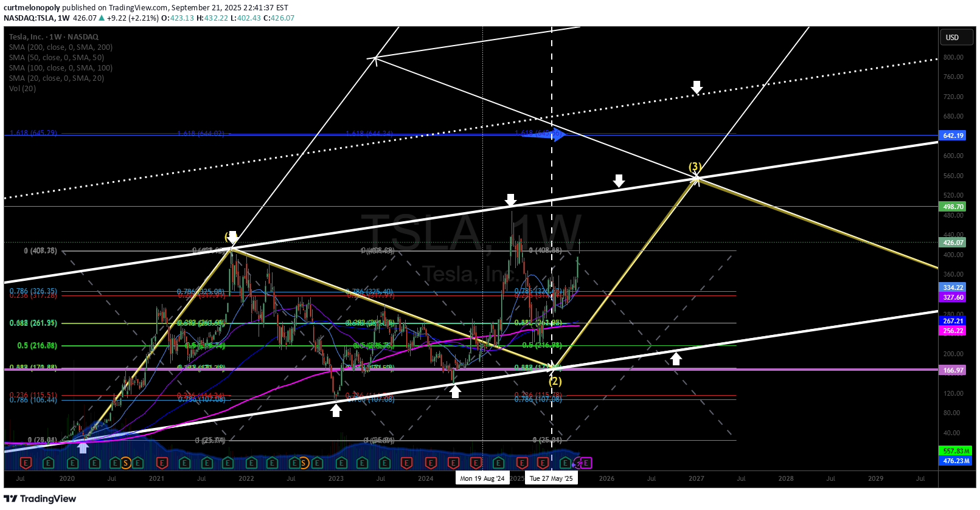Click the orange split S marker before 2023
This screenshot has width=980, height=510.
tap(303, 463)
